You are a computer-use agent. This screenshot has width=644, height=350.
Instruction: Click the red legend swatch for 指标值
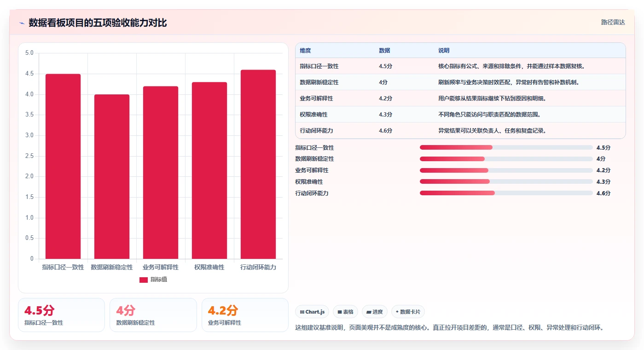pos(144,280)
